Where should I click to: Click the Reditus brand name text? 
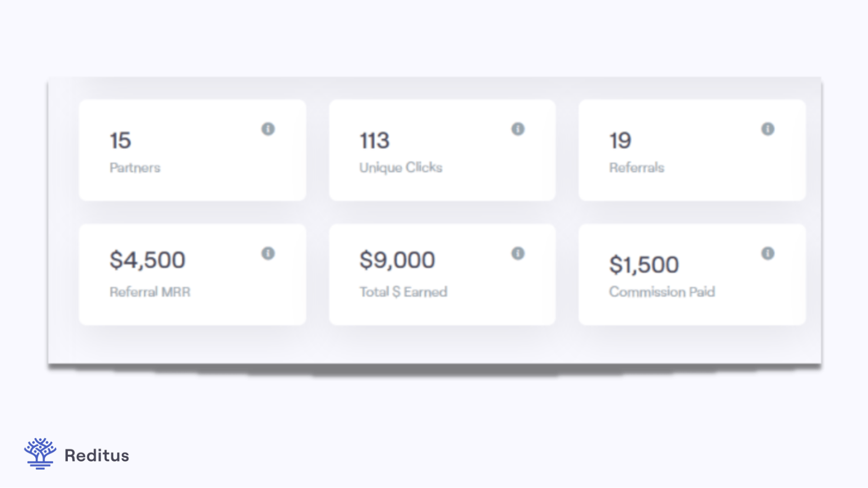click(96, 455)
